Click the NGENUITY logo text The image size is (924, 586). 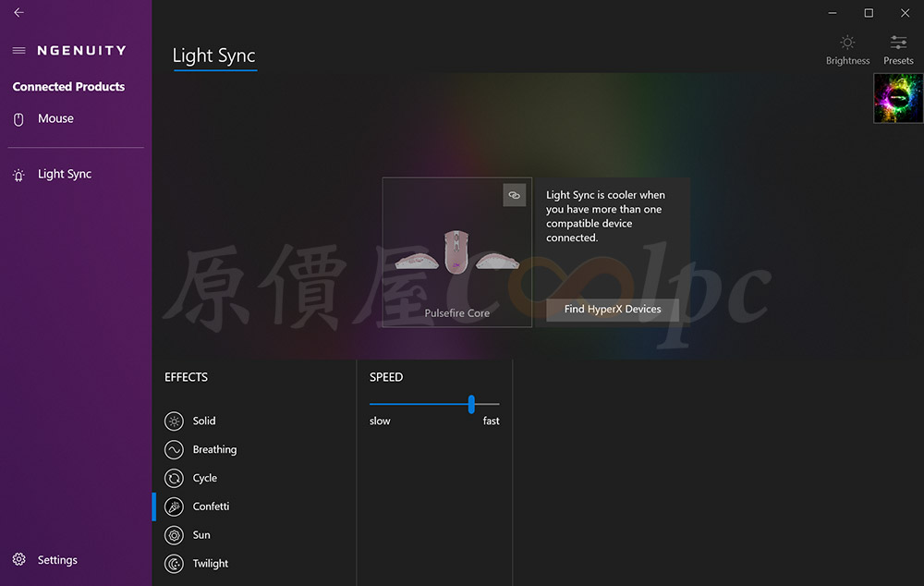82,51
